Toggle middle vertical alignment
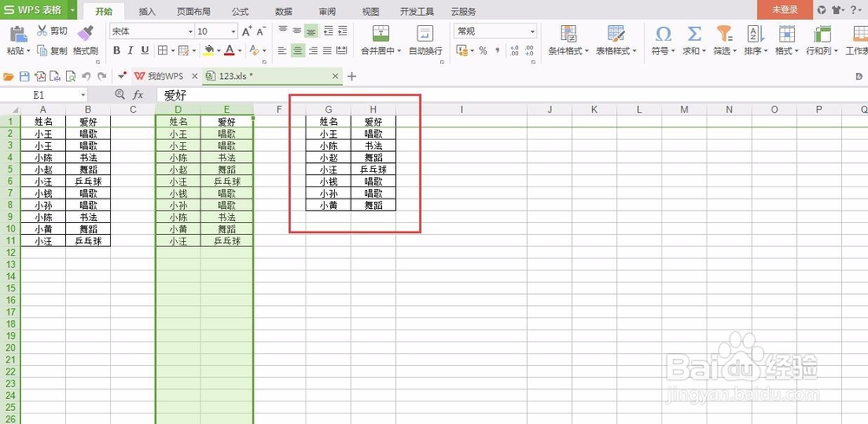868x424 pixels. (x=297, y=31)
